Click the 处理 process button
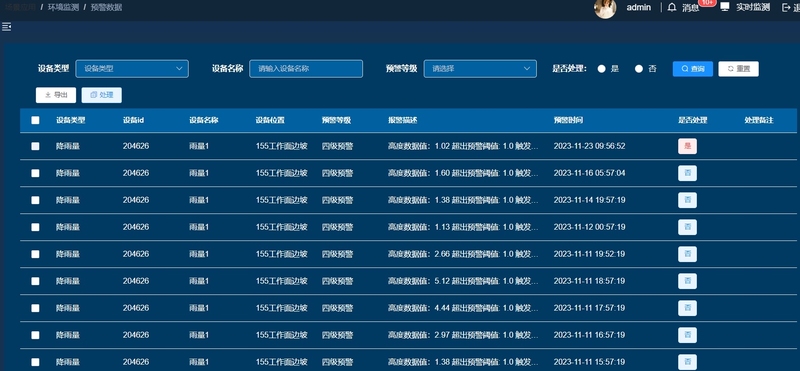The width and height of the screenshot is (800, 371). pos(102,95)
